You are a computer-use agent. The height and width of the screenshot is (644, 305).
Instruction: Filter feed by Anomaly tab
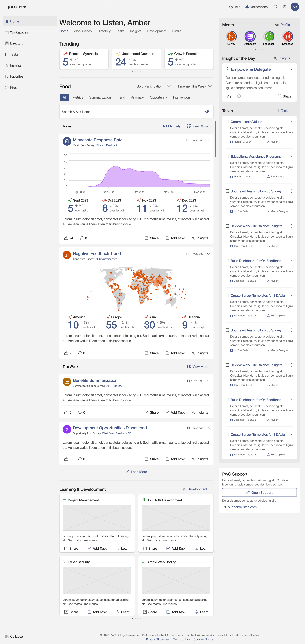[x=137, y=97]
